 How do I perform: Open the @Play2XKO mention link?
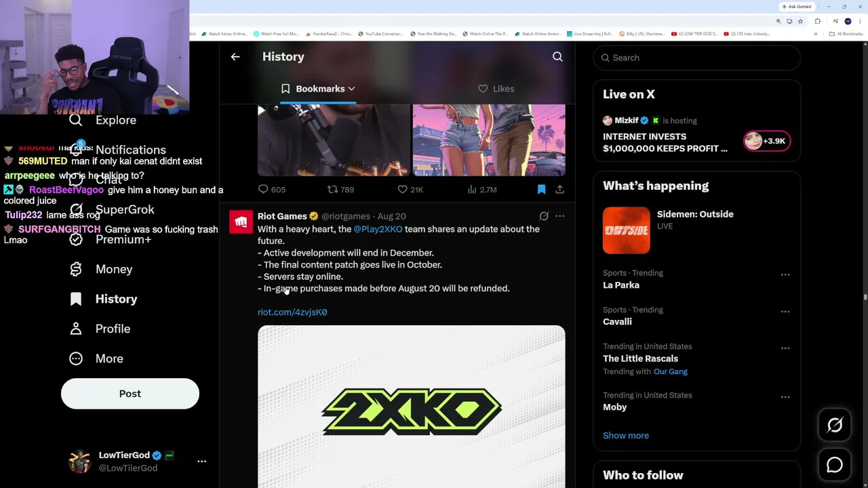[378, 229]
